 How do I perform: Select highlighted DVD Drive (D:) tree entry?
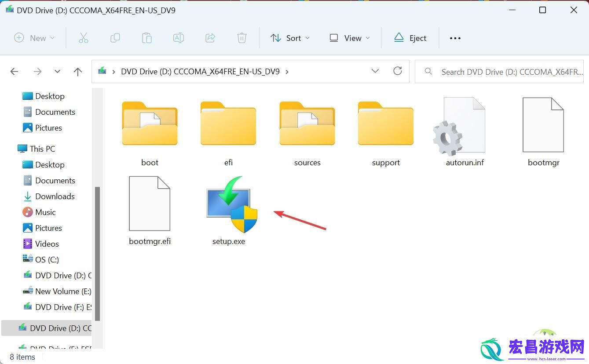click(47, 328)
